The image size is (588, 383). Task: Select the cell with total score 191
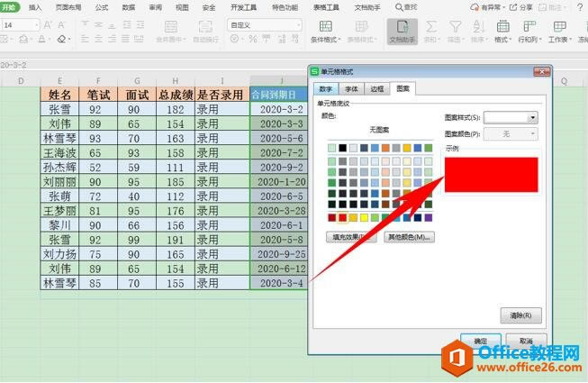point(176,240)
